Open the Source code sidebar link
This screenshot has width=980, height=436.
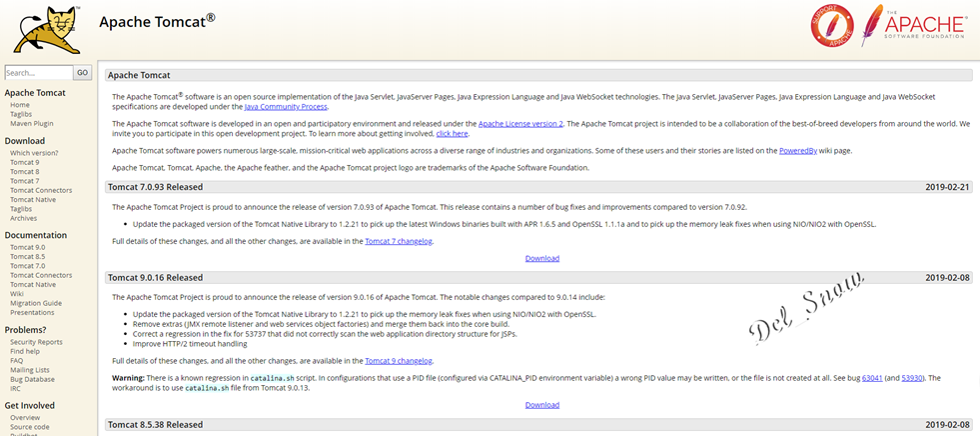pyautogui.click(x=30, y=427)
